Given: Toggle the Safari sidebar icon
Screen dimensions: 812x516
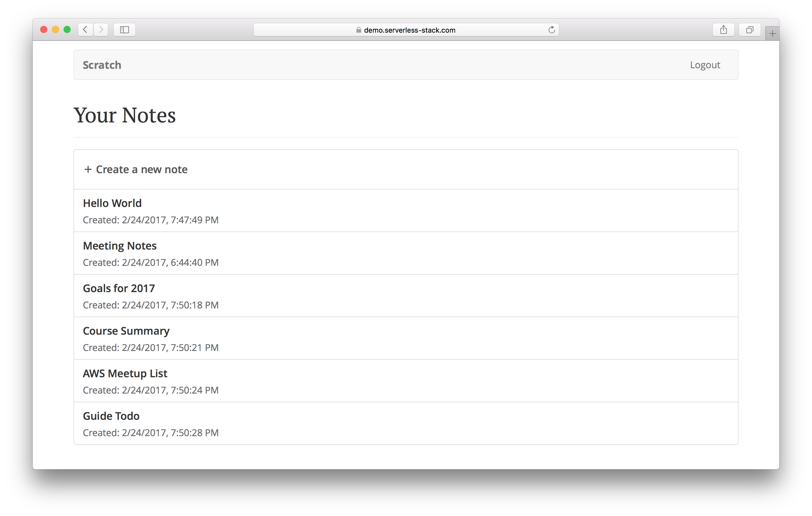Looking at the screenshot, I should (x=125, y=30).
